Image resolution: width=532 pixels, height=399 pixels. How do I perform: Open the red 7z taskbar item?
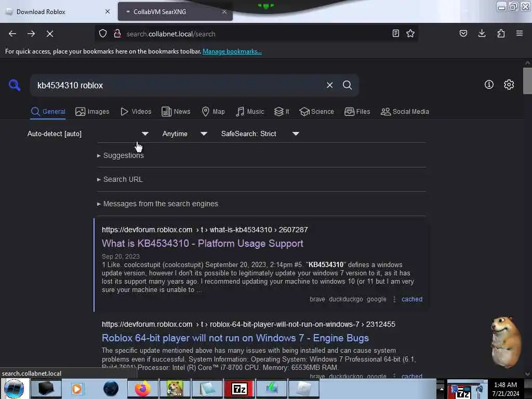239,389
